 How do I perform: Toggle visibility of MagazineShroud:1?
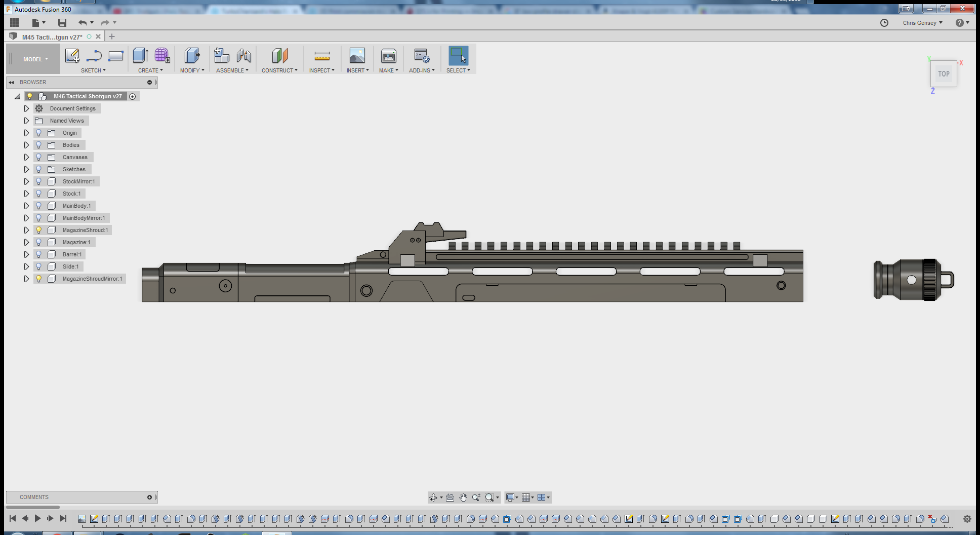pos(39,230)
